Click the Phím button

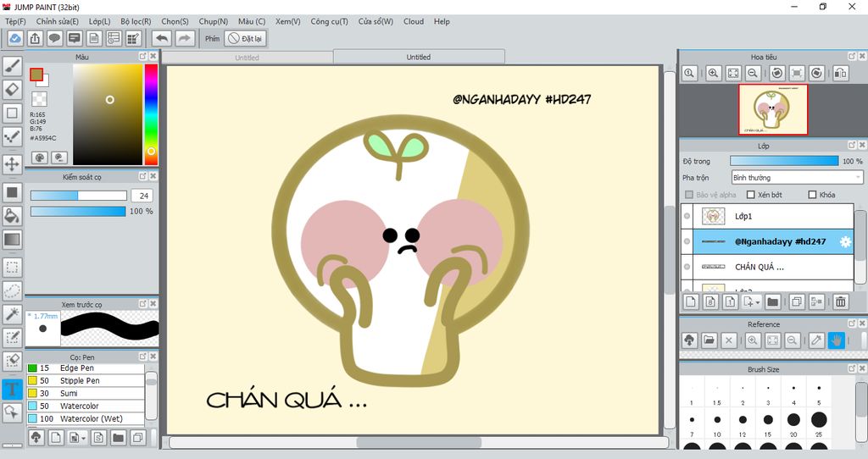tap(213, 39)
